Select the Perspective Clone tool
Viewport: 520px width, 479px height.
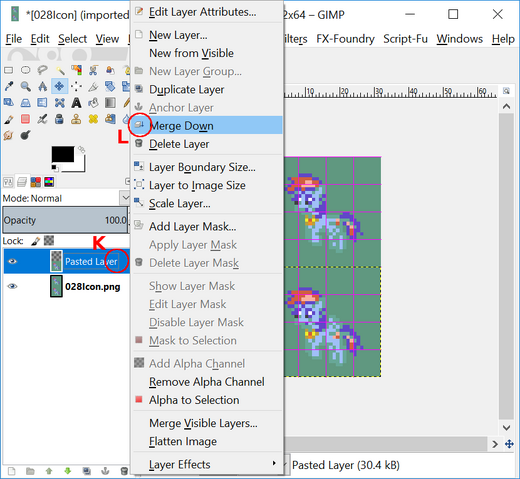tap(110, 119)
